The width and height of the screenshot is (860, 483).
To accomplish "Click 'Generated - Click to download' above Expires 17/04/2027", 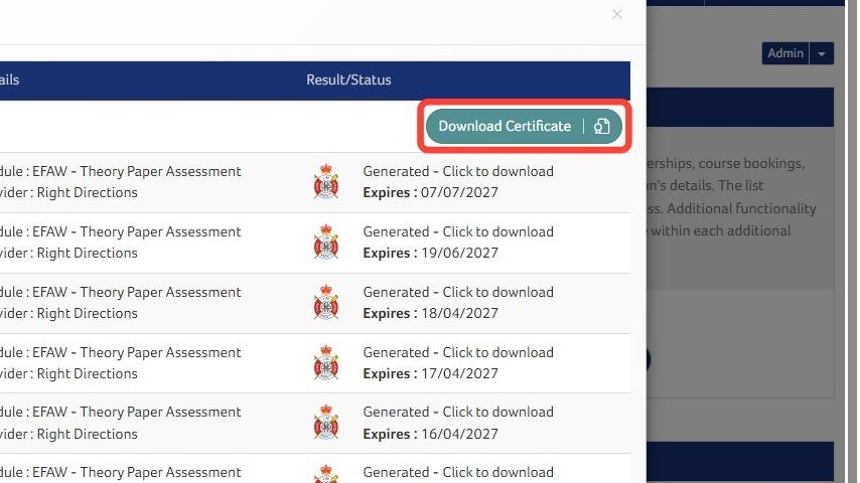I will coord(458,353).
